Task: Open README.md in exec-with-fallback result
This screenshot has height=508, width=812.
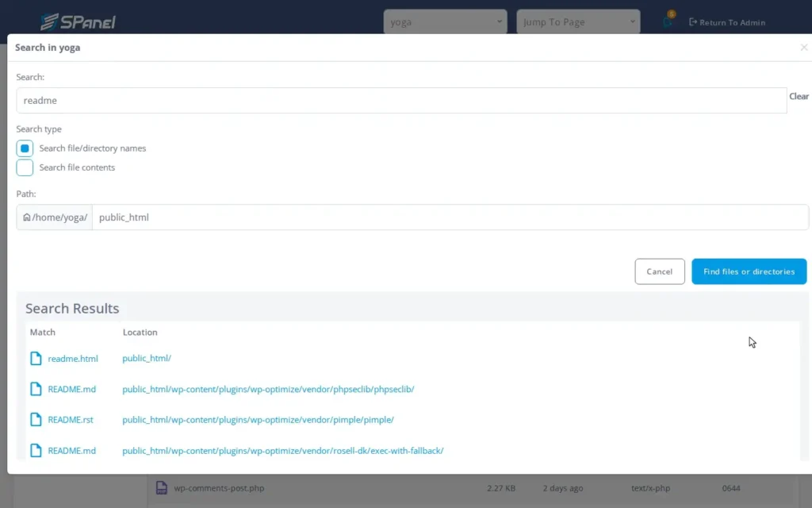Action: 72,451
